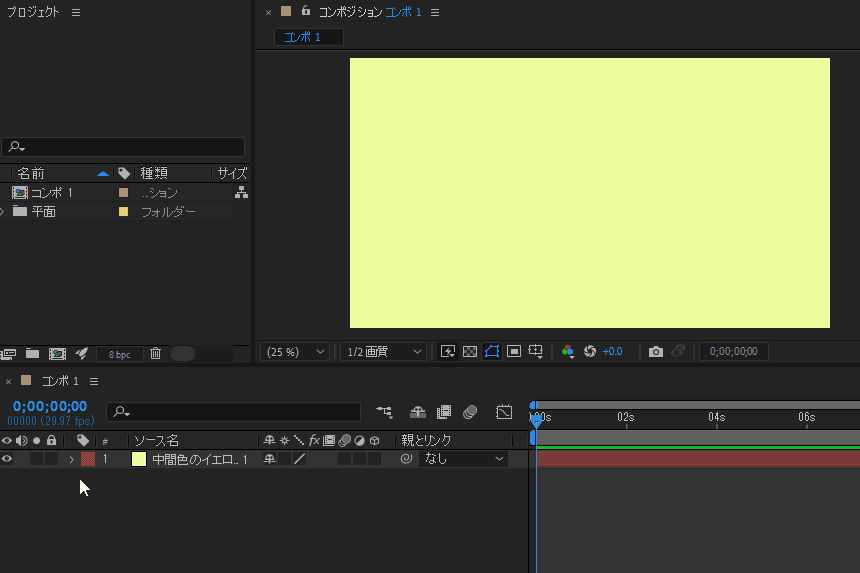Toggle solo for layer 1
The width and height of the screenshot is (860, 573).
pos(36,459)
